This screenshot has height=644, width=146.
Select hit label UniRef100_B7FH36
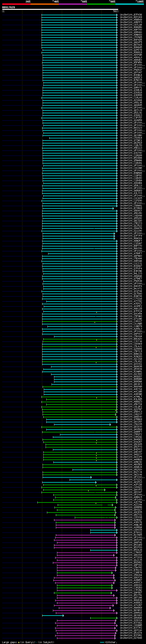coord(131,15)
